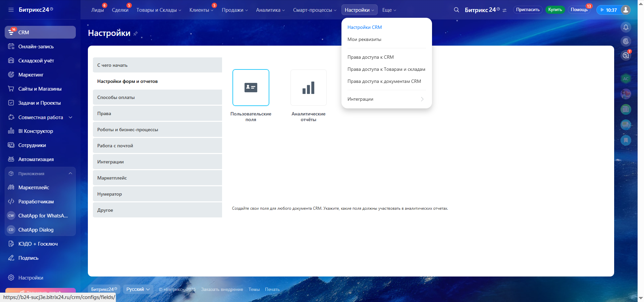The width and height of the screenshot is (644, 302).
Task: Open the notifications bell icon
Action: tap(626, 27)
